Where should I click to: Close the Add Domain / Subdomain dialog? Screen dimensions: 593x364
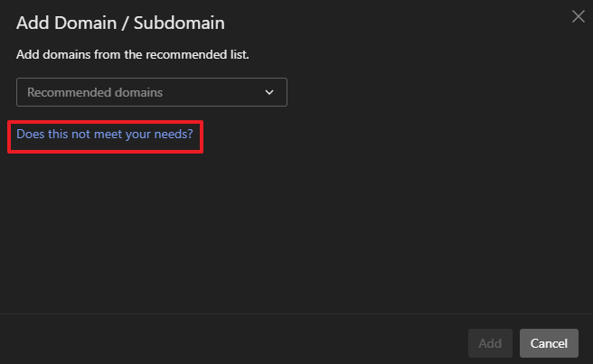[579, 16]
